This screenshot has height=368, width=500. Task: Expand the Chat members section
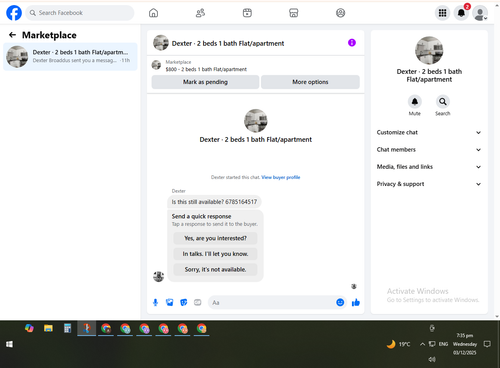pos(429,150)
